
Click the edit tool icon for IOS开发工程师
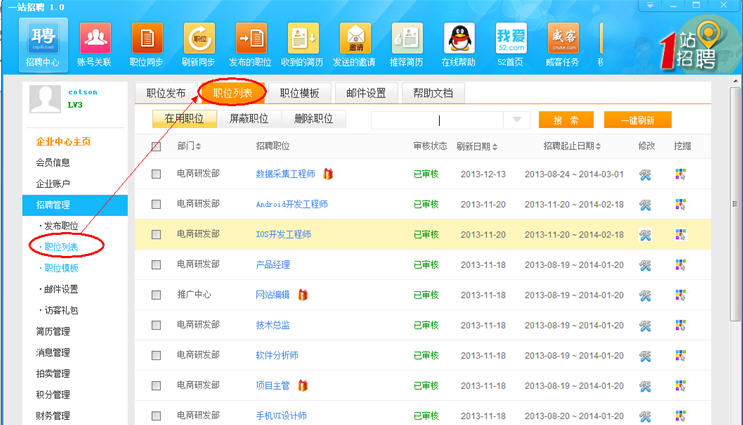click(x=645, y=235)
